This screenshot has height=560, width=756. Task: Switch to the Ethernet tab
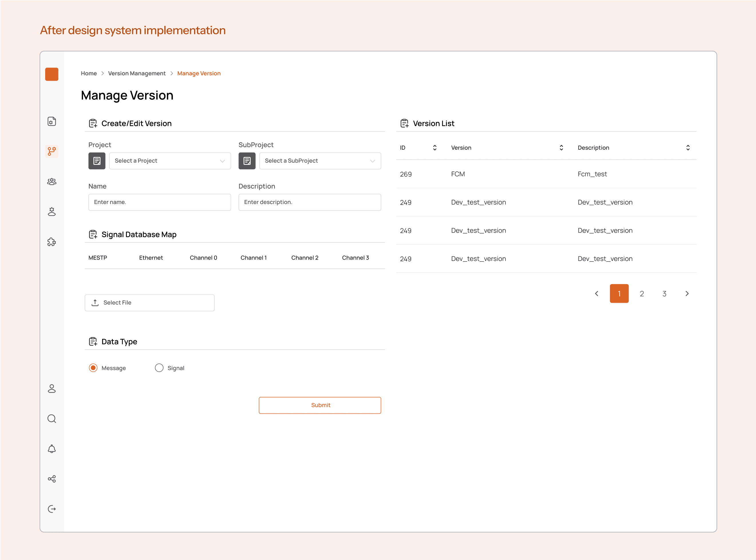tap(151, 258)
